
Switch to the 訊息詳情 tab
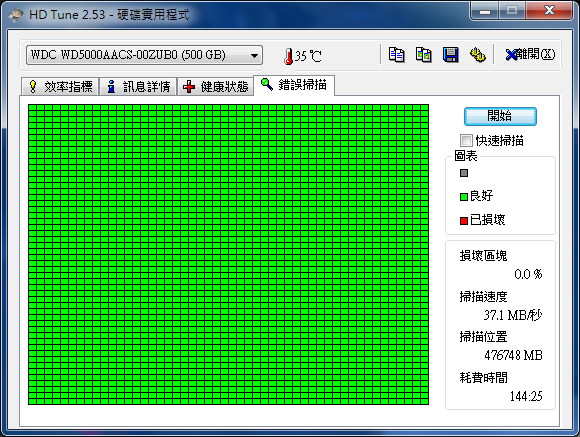coord(138,87)
